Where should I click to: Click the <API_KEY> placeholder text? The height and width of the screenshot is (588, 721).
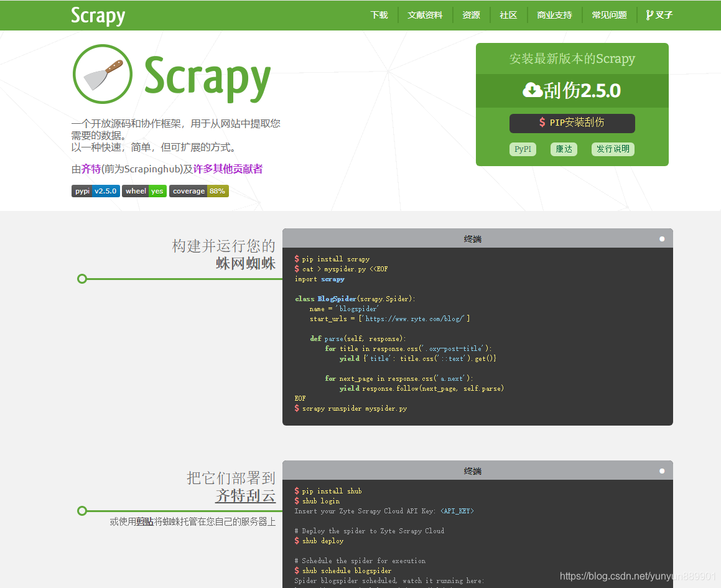coord(457,511)
